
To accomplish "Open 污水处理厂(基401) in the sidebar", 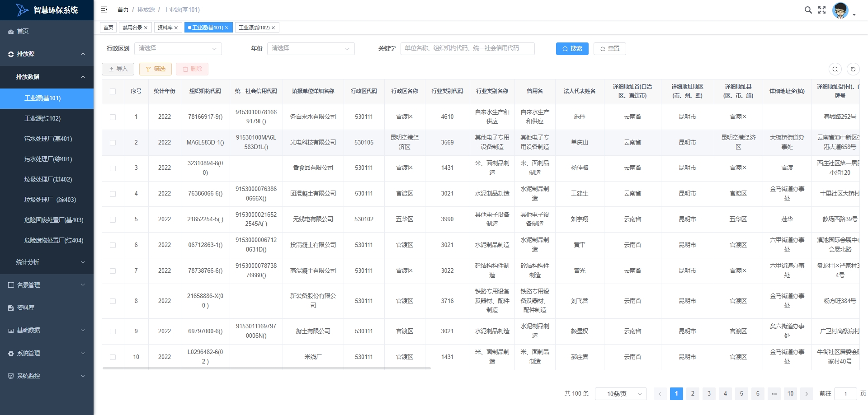I will click(x=48, y=139).
